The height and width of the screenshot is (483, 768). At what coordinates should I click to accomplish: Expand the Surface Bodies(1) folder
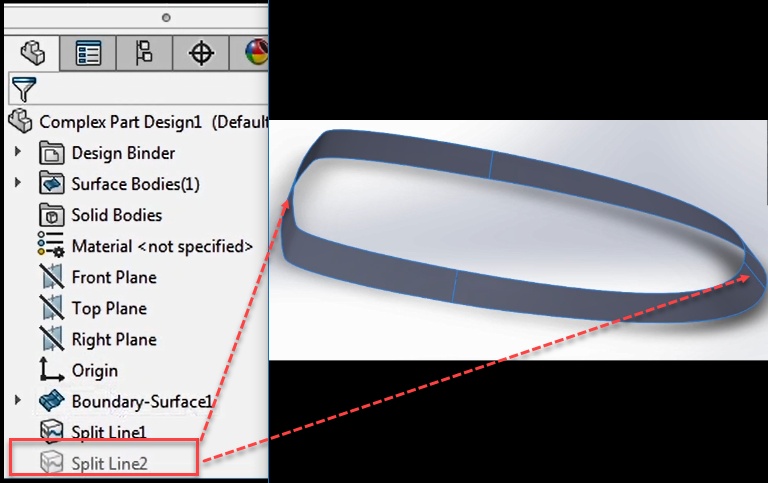18,183
